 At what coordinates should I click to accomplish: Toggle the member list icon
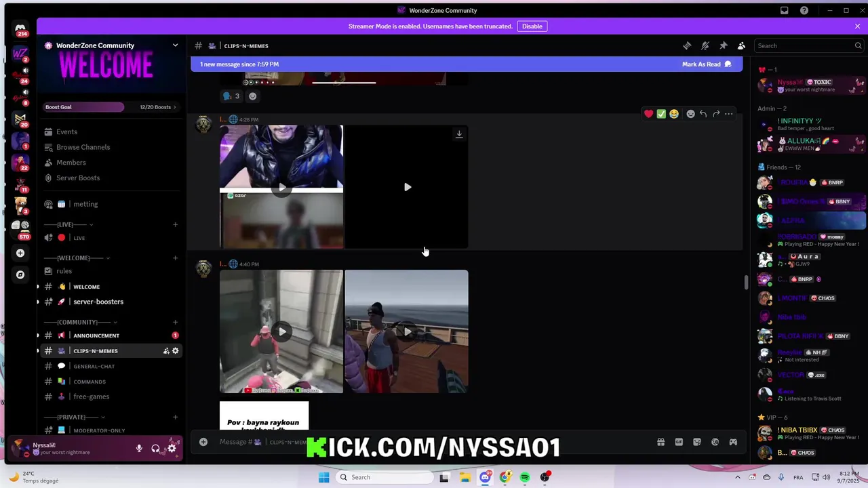pyautogui.click(x=741, y=45)
